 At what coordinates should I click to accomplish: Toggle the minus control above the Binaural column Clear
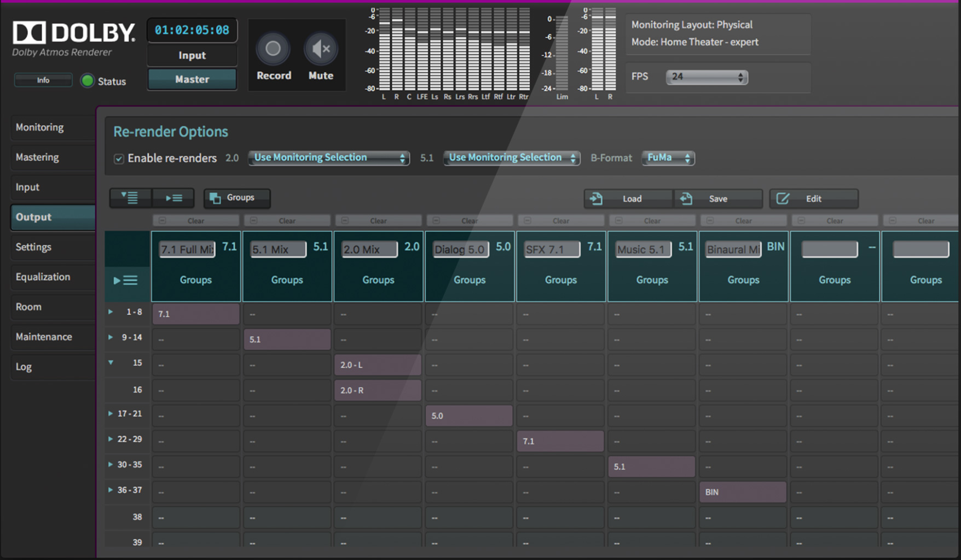coord(710,220)
